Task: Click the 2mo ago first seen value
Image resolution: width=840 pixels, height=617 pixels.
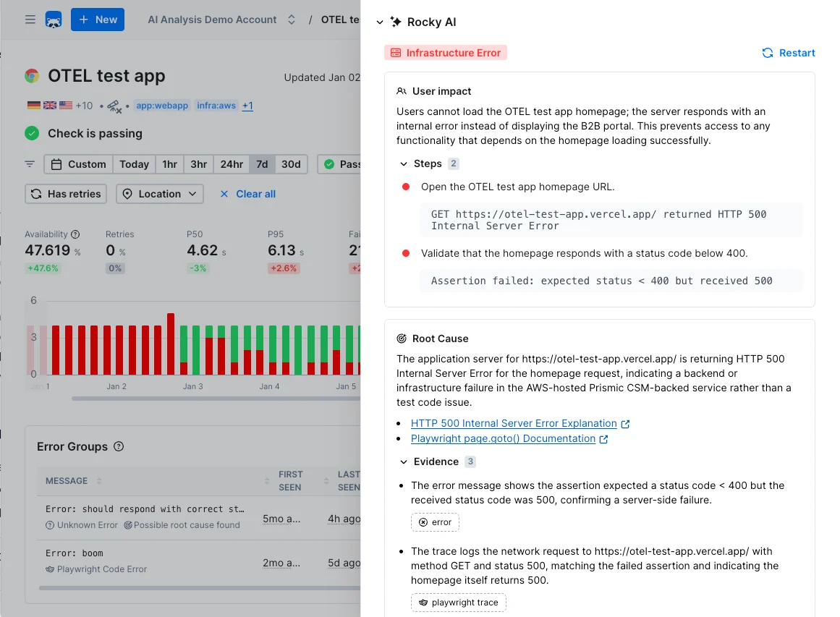Action: click(x=281, y=563)
